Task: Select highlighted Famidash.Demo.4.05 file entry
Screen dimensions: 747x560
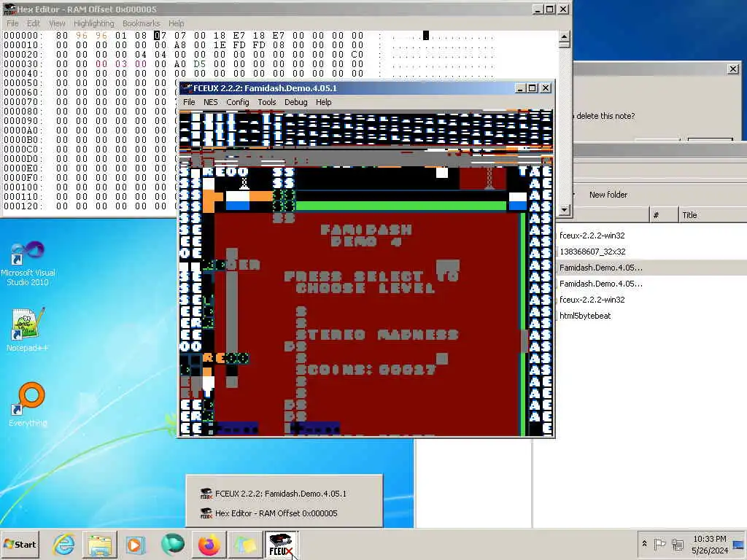Action: 601,268
